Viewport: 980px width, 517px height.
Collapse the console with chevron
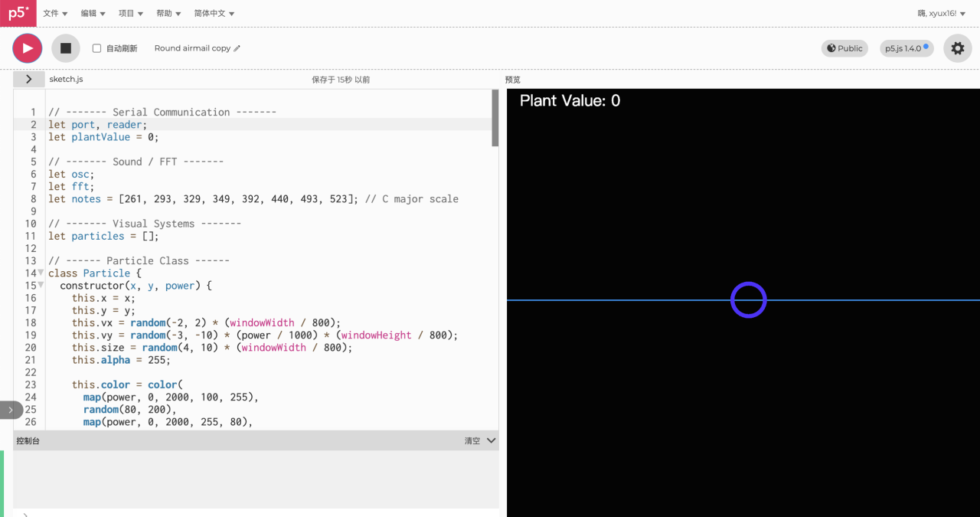pos(492,440)
